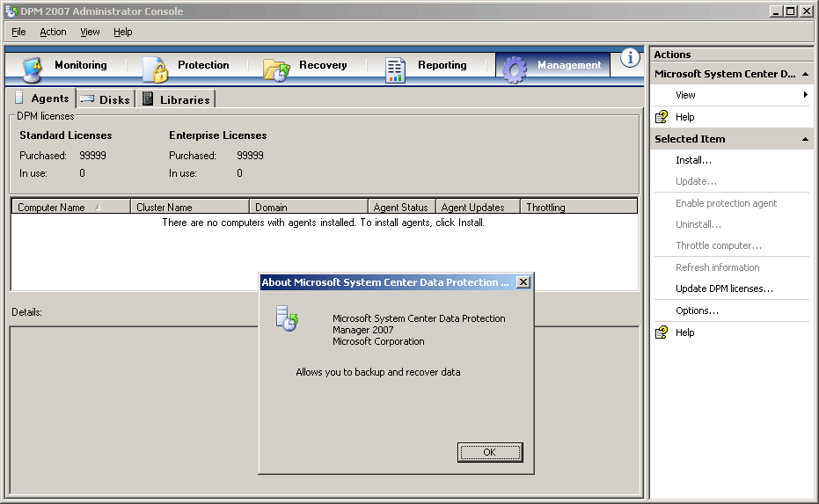Click the blue information circle icon
This screenshot has height=504, width=819.
tap(630, 57)
